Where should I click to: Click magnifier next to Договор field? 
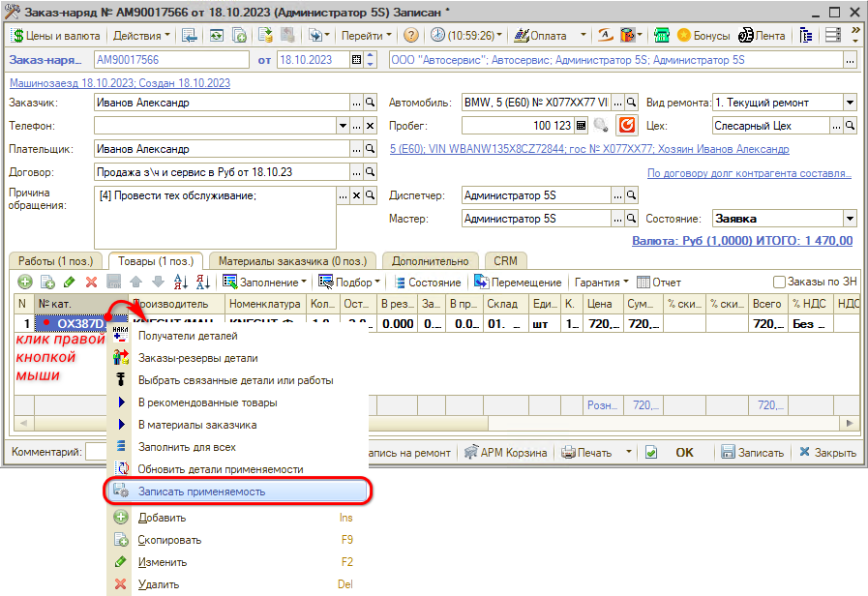click(x=371, y=172)
